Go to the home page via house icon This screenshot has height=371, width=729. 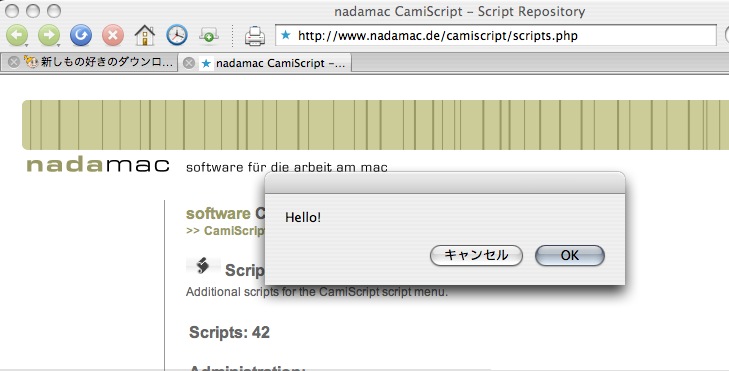(145, 35)
